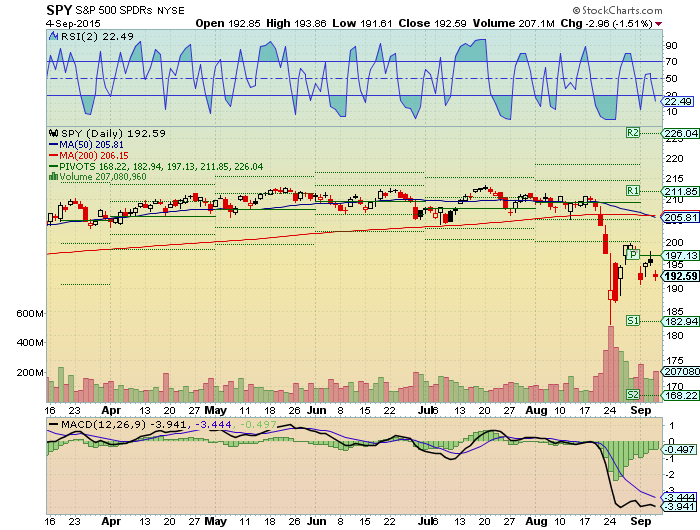Click the SPY candlestick legend icon
The image size is (700, 530).
coord(54,134)
